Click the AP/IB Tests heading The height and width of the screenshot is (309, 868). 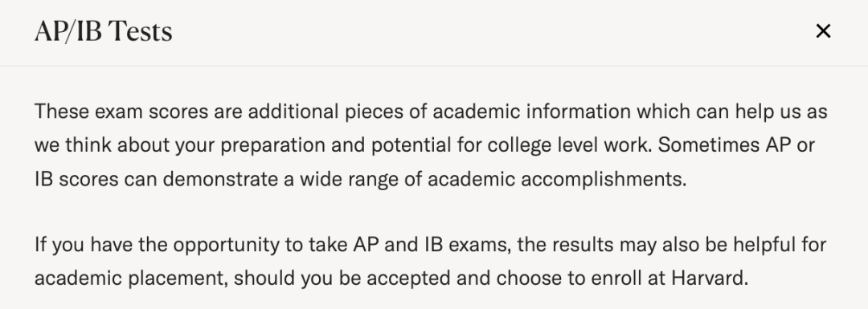click(x=104, y=31)
